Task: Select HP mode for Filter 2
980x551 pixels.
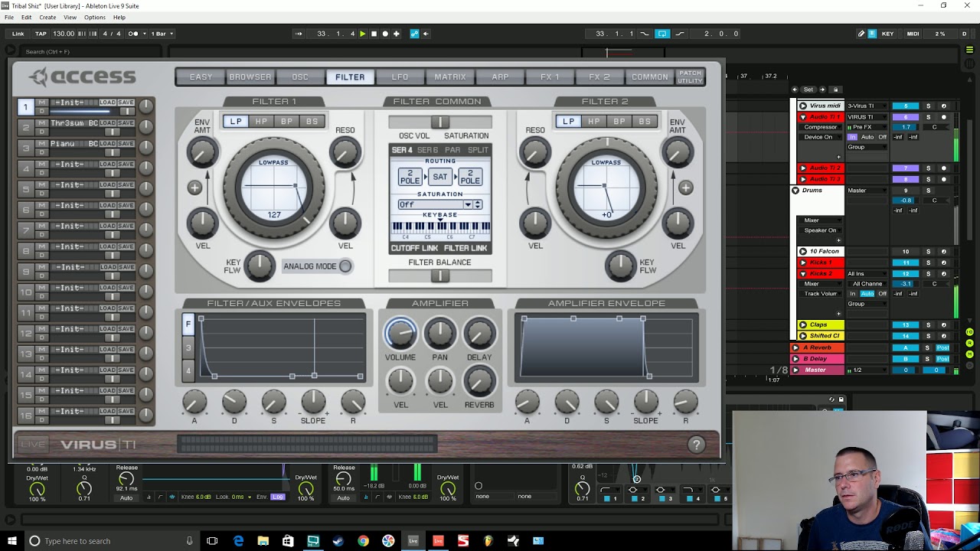Action: 593,121
